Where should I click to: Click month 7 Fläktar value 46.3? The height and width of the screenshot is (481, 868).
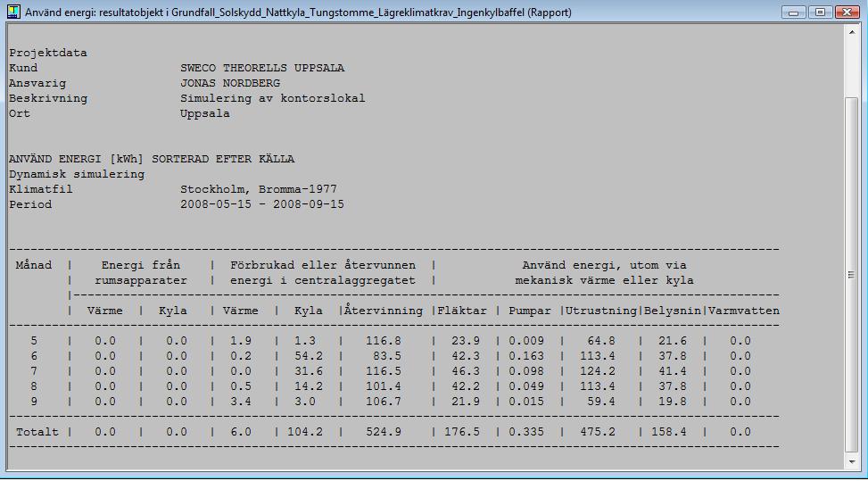point(465,371)
